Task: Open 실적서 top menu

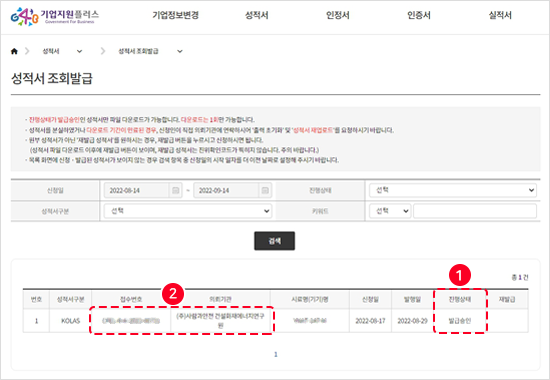Action: pyautogui.click(x=500, y=15)
